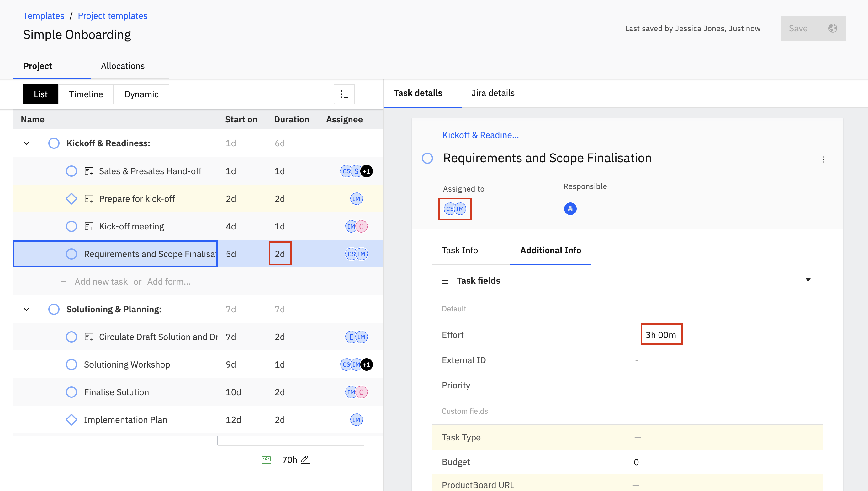Edit the Effort value 3h 00m
The image size is (868, 491).
661,335
